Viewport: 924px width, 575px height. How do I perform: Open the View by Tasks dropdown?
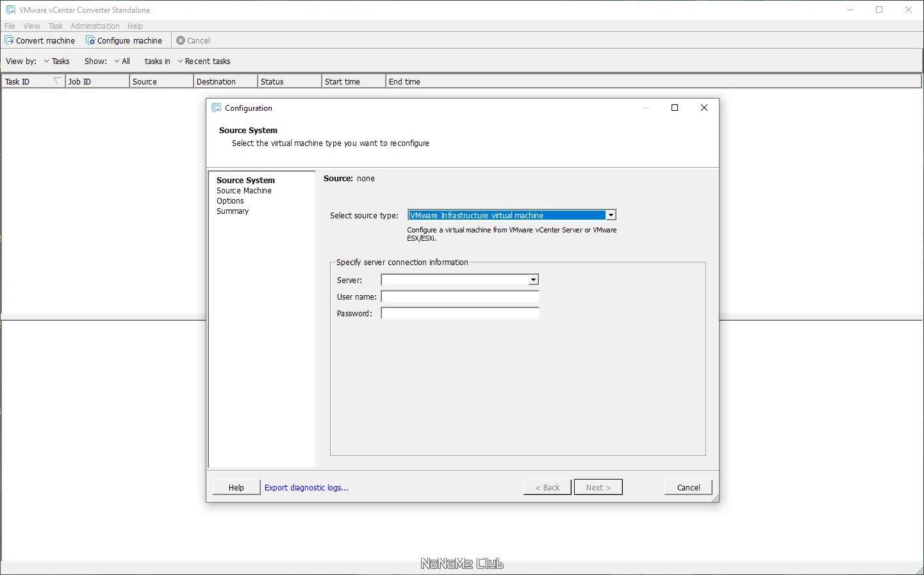[x=56, y=61]
